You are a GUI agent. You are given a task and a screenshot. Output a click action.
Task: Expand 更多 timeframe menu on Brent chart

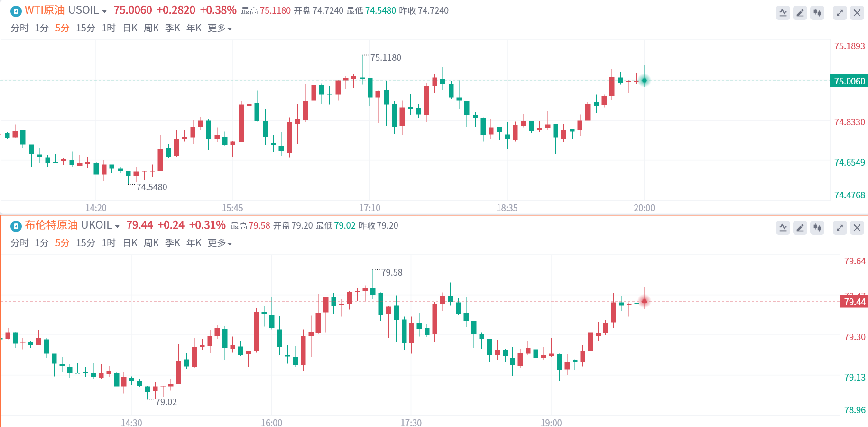[220, 243]
